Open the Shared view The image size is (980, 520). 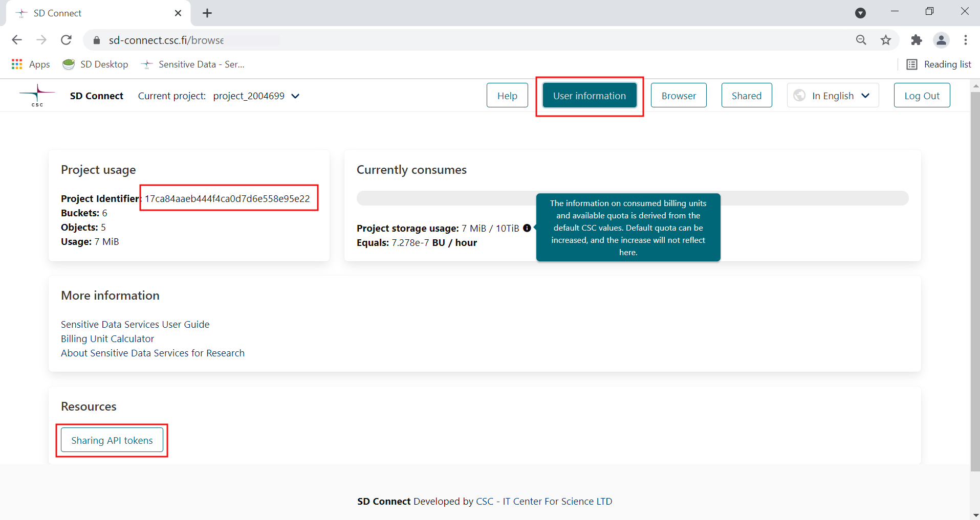point(747,96)
